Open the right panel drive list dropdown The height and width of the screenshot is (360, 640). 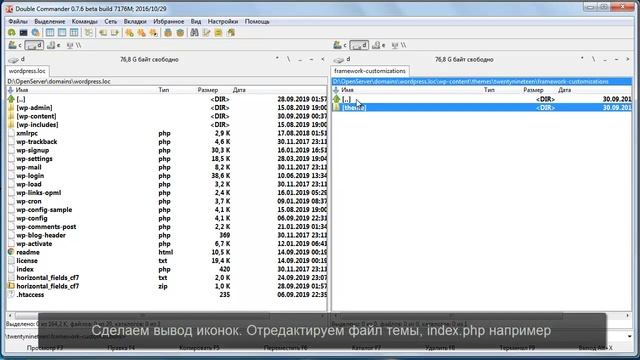tap(342, 60)
